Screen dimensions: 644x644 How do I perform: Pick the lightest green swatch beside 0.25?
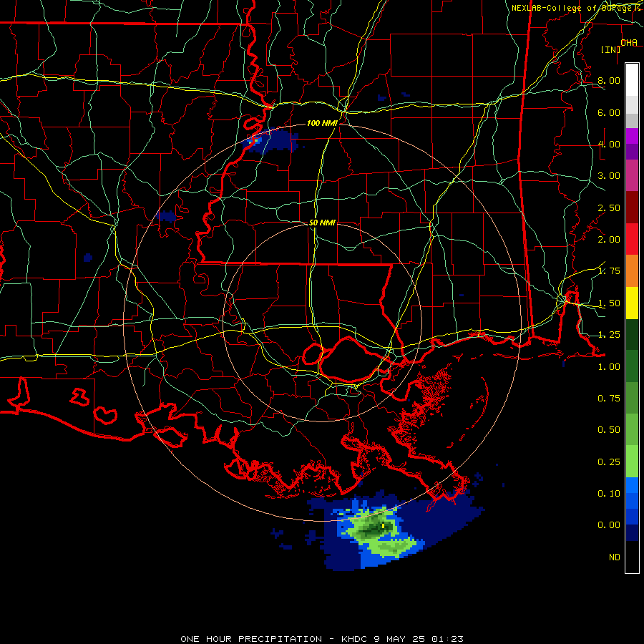click(632, 462)
